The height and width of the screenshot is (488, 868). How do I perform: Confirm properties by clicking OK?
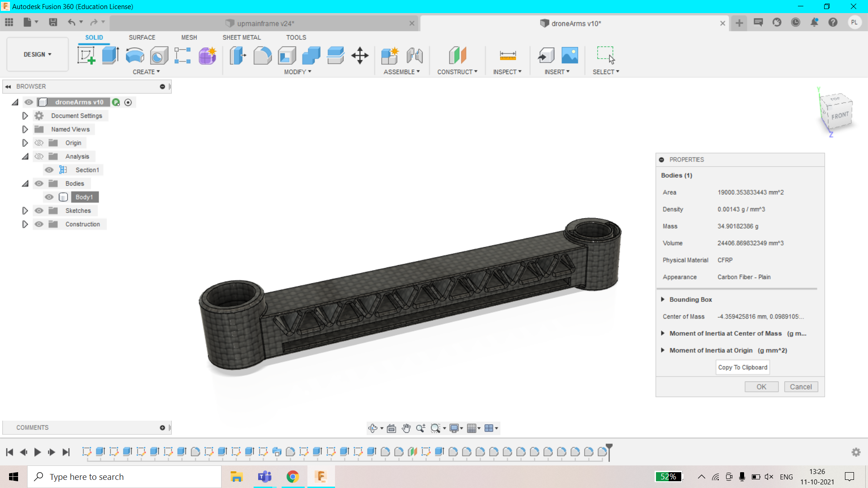pyautogui.click(x=761, y=387)
